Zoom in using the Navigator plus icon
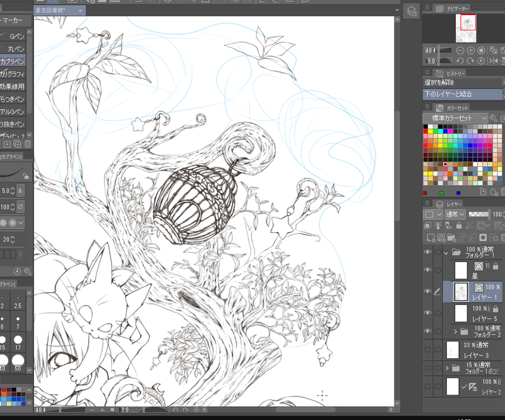The image size is (505, 420). click(470, 51)
